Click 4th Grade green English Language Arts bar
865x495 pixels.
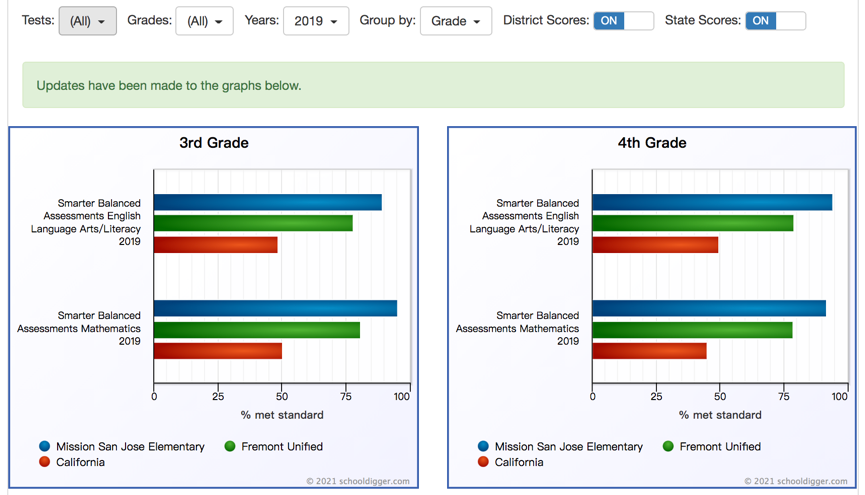(x=692, y=224)
